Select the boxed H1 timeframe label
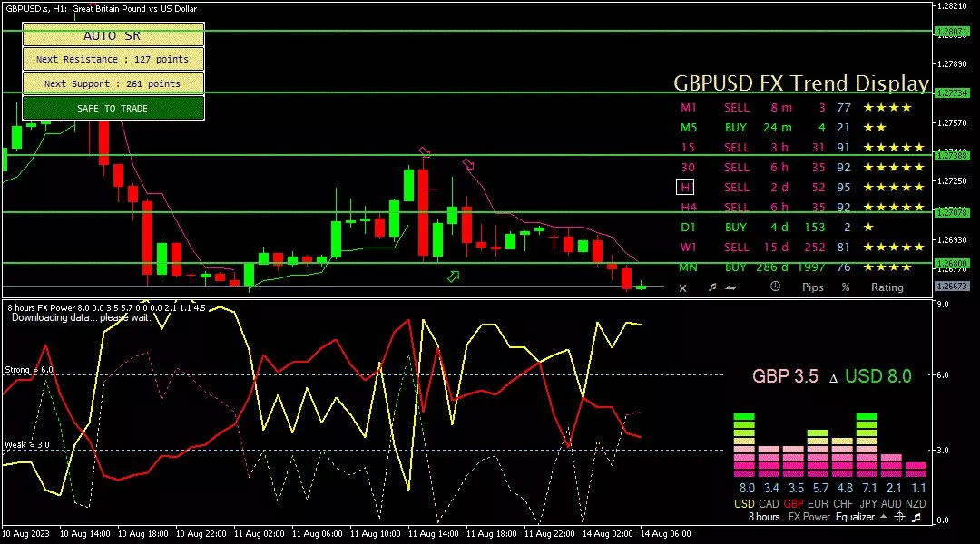 (685, 188)
